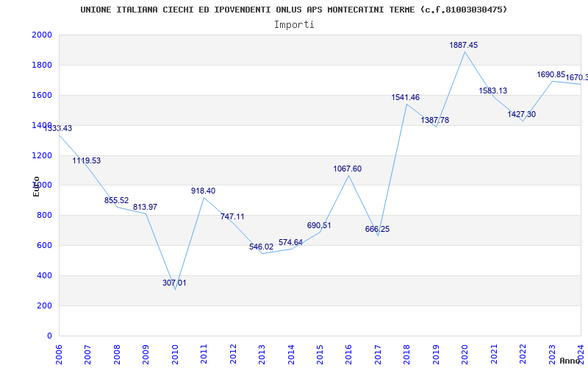588x368 pixels.
Task: Click the year 2020 axis label
Action: (465, 354)
